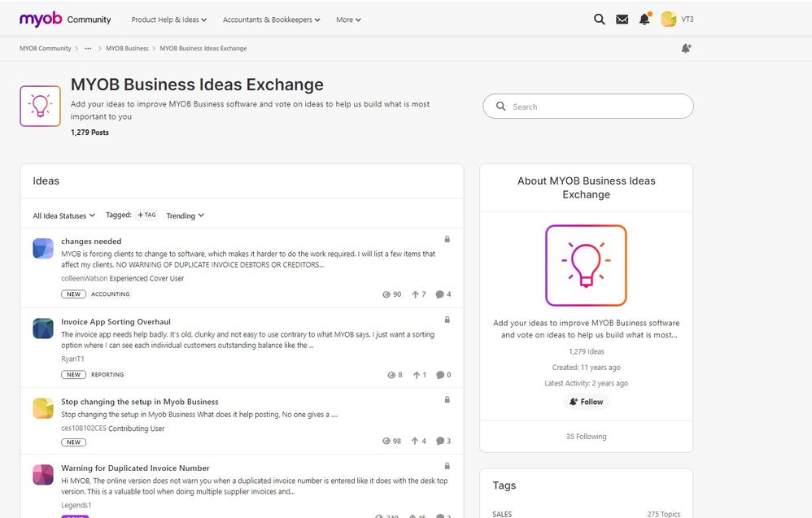Viewport: 812px width, 518px height.
Task: Open the notifications bell icon
Action: [644, 20]
